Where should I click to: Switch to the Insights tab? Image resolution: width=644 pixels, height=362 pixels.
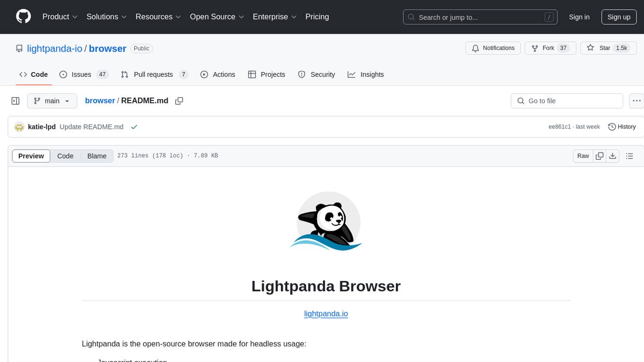coord(366,74)
